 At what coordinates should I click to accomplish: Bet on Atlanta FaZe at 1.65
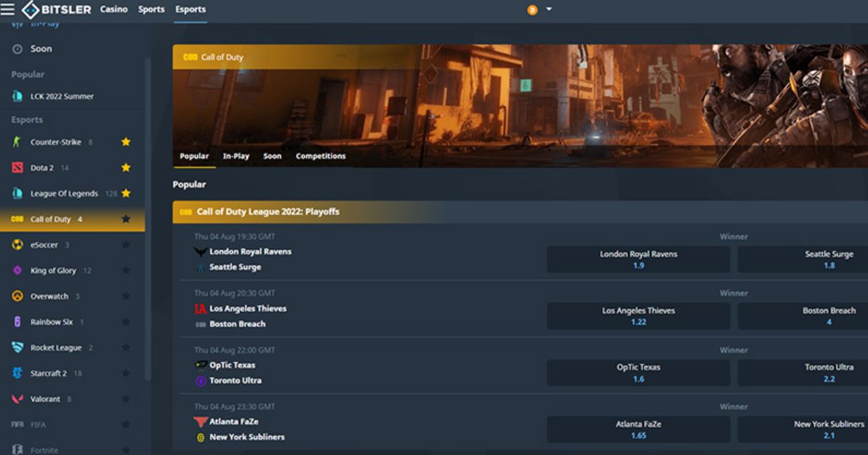coord(638,430)
